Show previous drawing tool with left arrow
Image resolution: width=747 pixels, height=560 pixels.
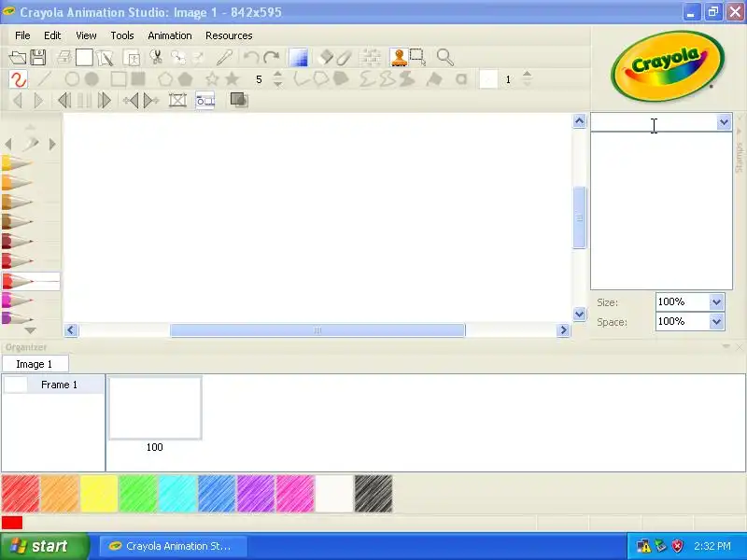8,144
